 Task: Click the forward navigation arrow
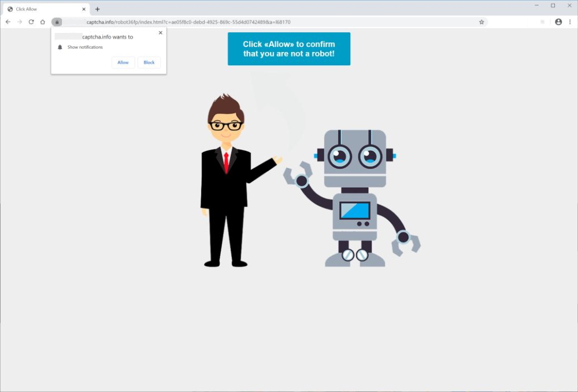coord(20,22)
